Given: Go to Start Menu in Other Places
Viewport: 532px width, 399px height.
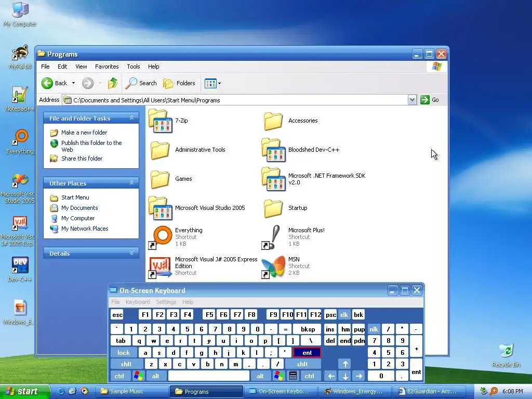Looking at the screenshot, I should click(75, 197).
